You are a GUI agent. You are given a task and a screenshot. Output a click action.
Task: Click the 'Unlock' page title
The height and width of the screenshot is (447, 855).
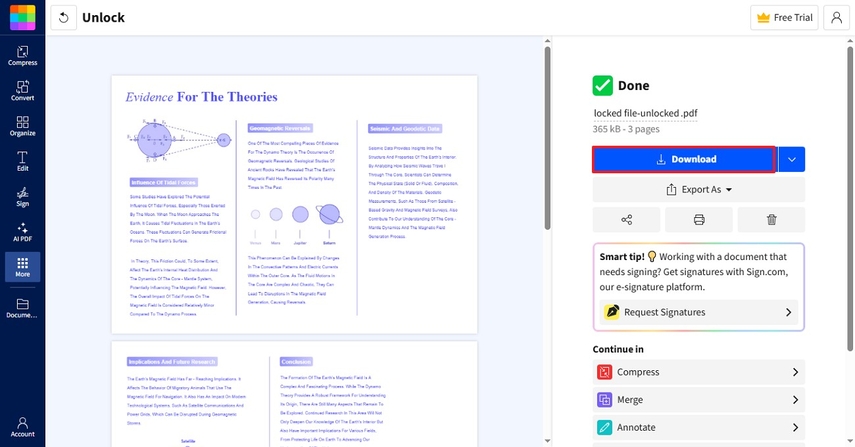103,17
